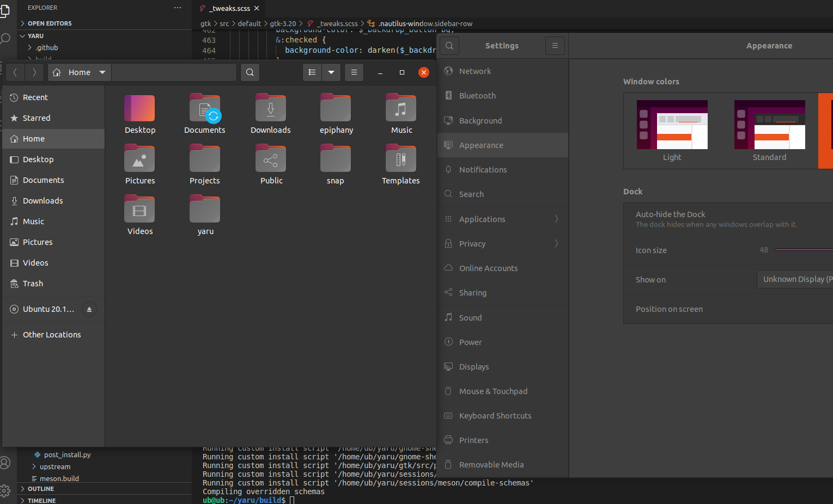Click Position on screen row

728,309
